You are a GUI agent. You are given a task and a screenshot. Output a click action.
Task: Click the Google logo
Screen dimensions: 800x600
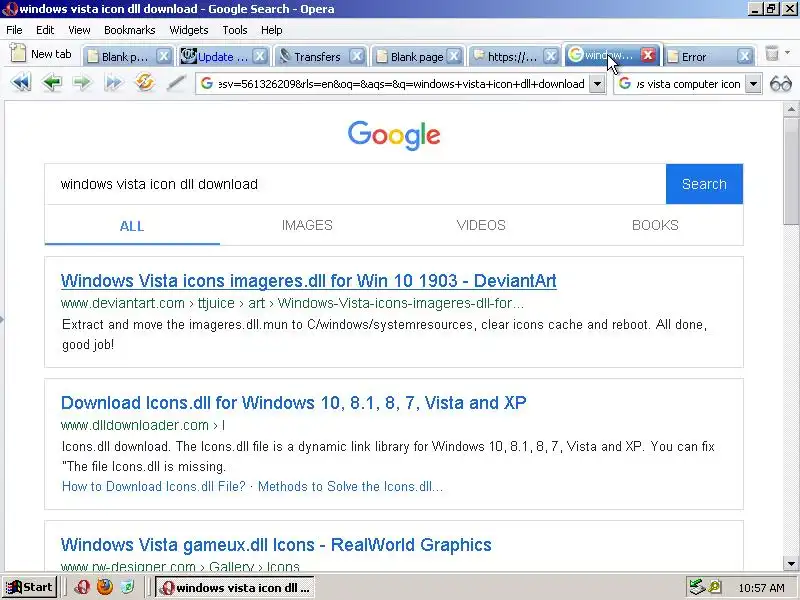tap(394, 135)
